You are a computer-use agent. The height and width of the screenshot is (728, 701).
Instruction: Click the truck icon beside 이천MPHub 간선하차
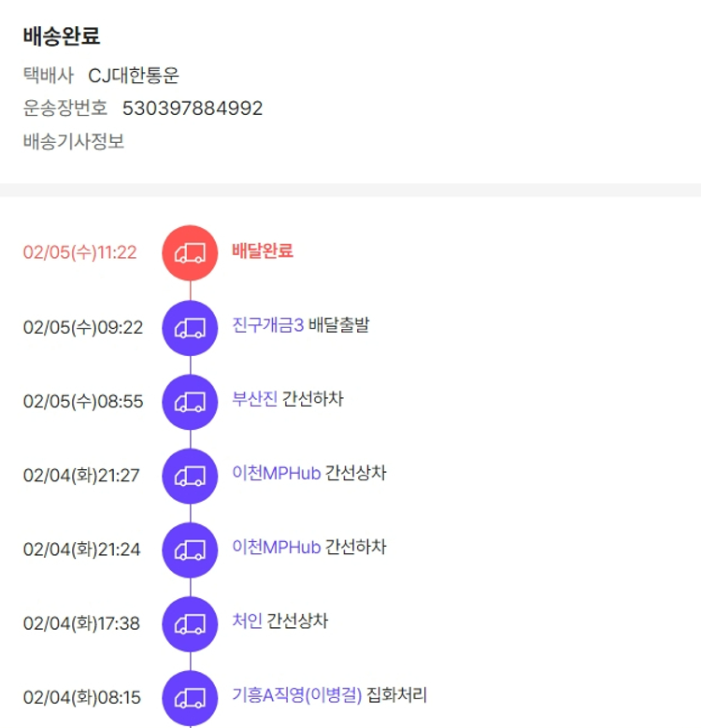tap(190, 549)
